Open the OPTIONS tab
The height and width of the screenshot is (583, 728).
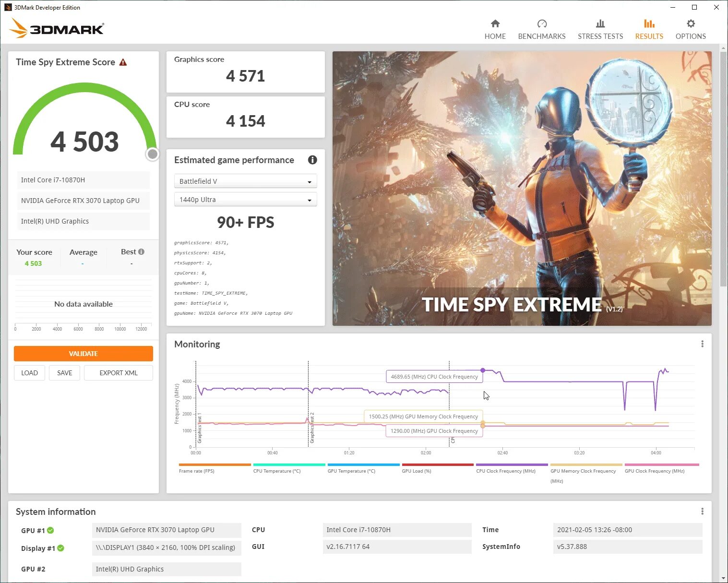pos(691,30)
